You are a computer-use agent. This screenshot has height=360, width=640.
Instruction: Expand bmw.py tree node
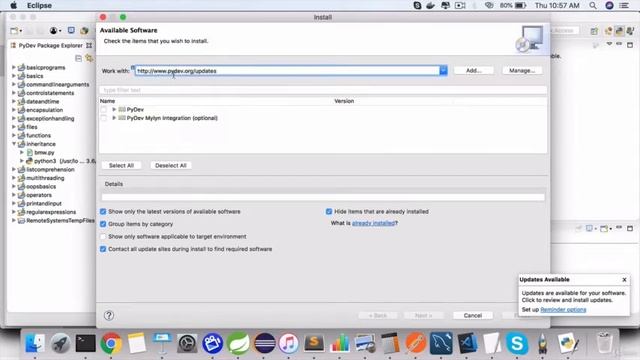(x=22, y=152)
